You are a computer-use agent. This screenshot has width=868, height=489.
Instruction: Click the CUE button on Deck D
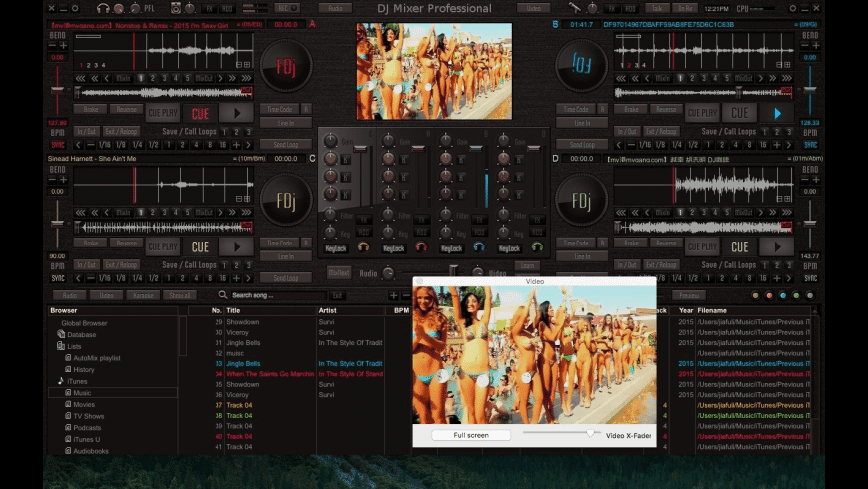(740, 246)
